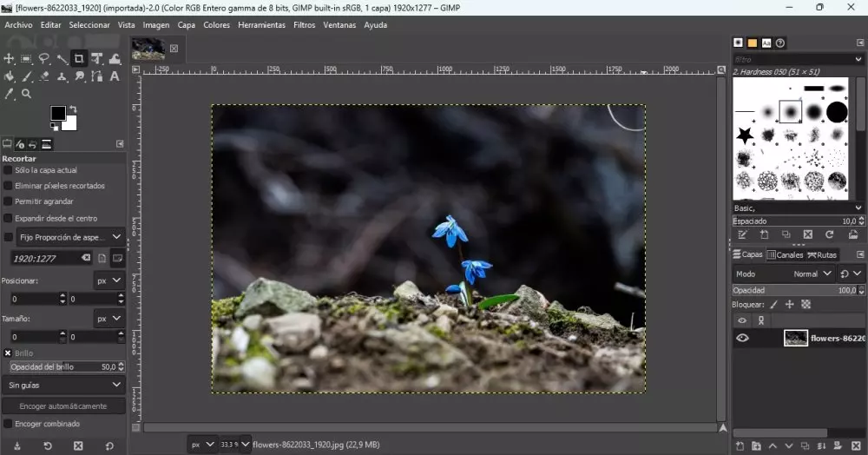Switch to the Rutas tab
This screenshot has height=455, width=868.
coord(822,254)
